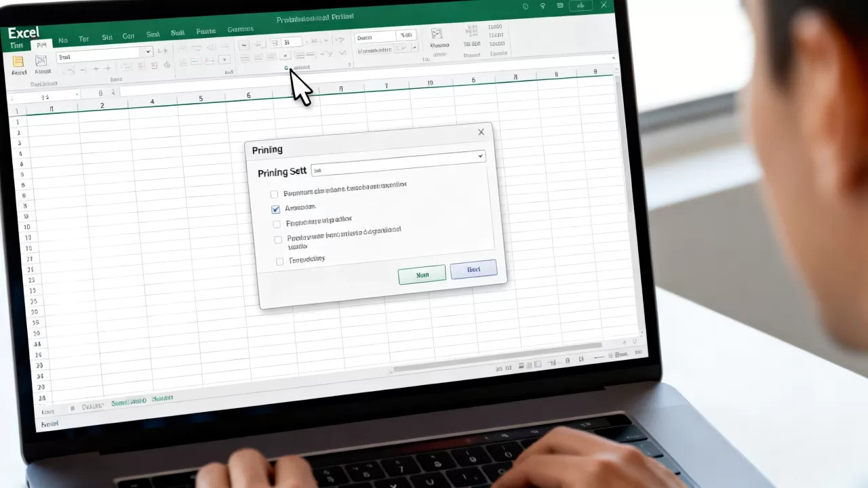Screen dimensions: 868x488
Task: Open the "Can" ribbon tab
Action: [128, 37]
